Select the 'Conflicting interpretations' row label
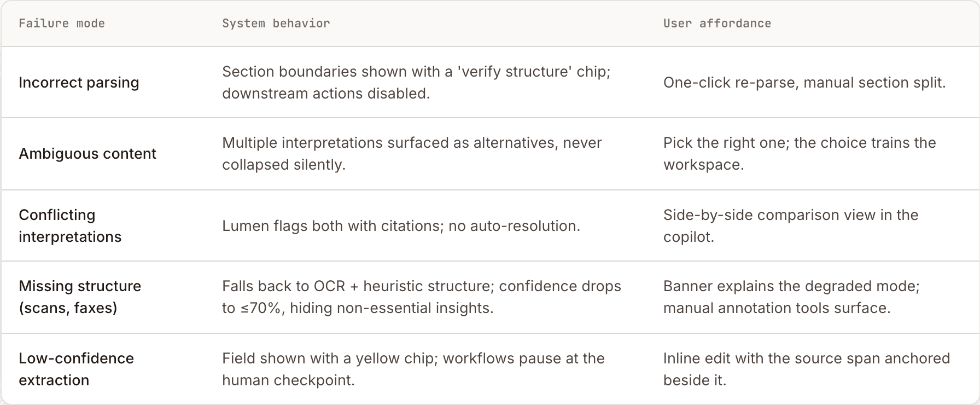 (x=70, y=226)
